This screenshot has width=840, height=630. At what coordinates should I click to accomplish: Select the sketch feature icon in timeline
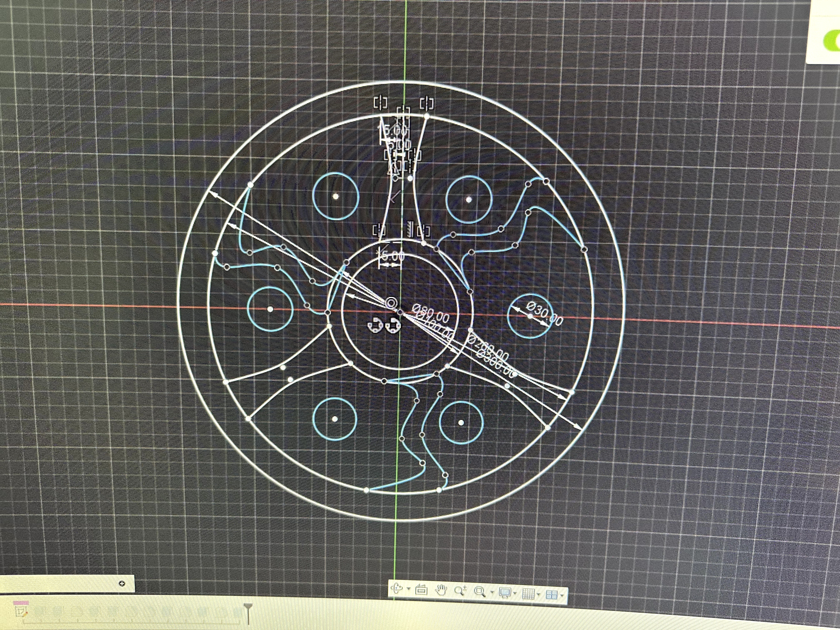click(x=20, y=611)
